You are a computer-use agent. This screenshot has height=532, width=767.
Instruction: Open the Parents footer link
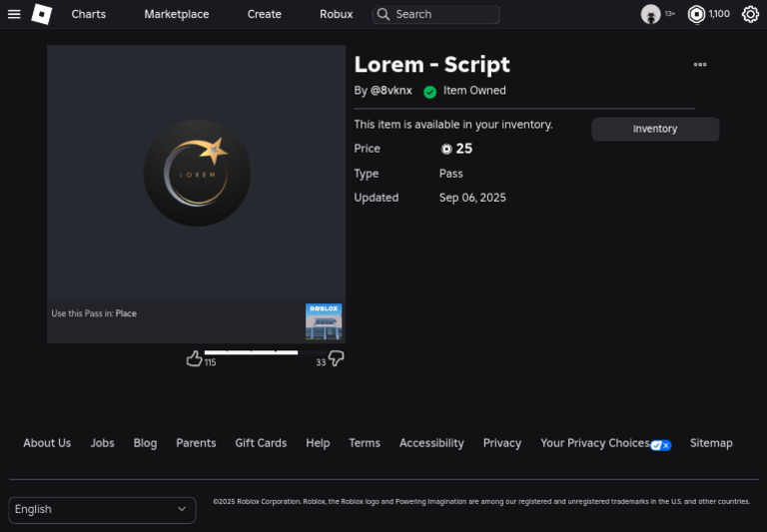pos(196,443)
